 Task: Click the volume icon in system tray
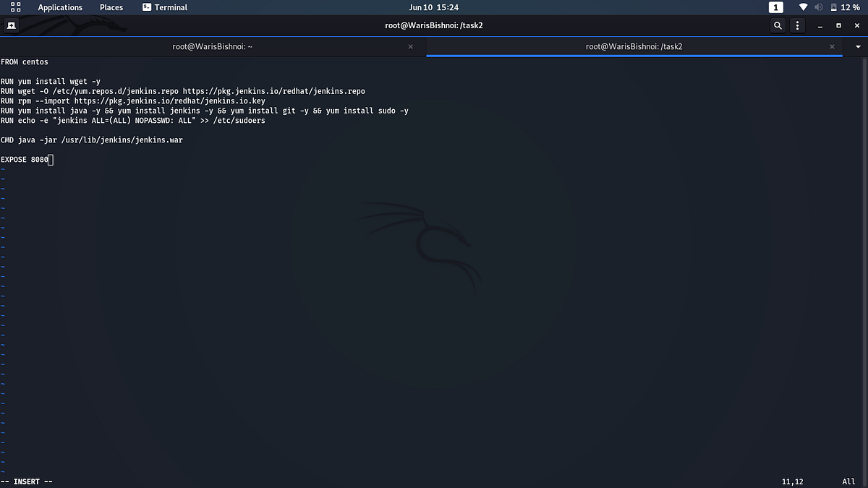click(818, 7)
